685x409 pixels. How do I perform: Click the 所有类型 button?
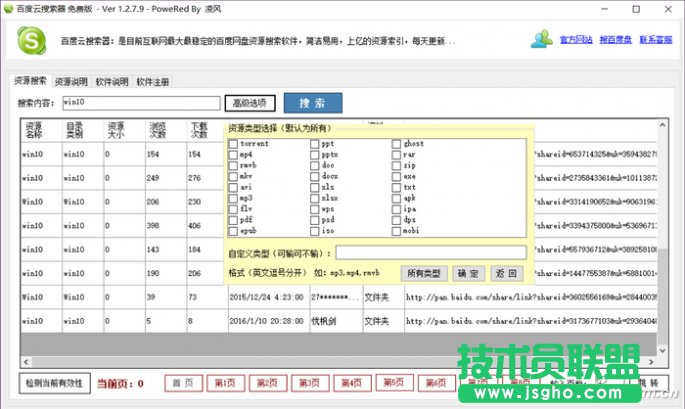pyautogui.click(x=424, y=274)
